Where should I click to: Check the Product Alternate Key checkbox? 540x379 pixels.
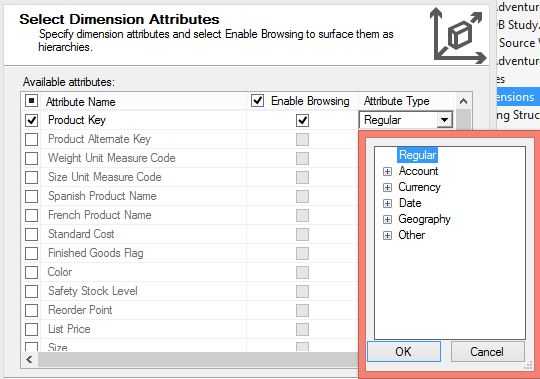pyautogui.click(x=32, y=139)
